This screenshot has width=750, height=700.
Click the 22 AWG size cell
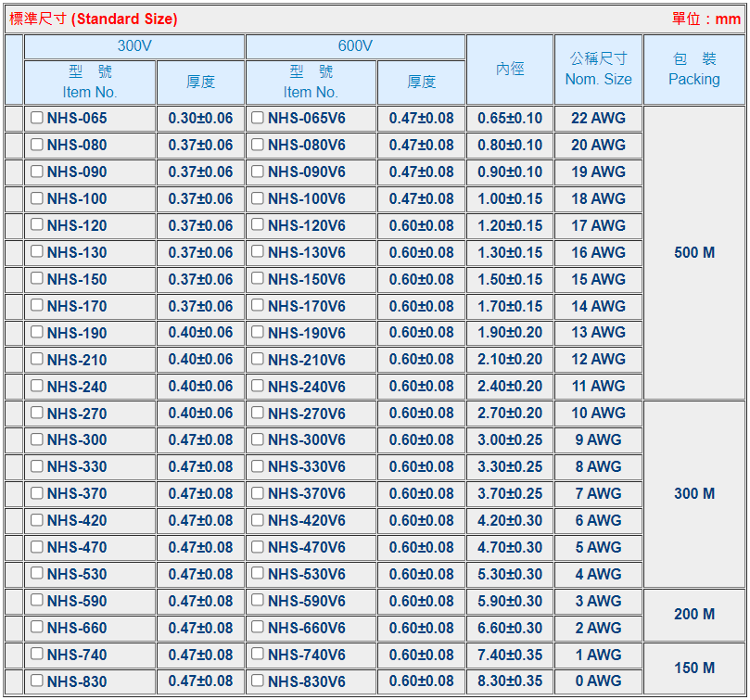tap(598, 118)
